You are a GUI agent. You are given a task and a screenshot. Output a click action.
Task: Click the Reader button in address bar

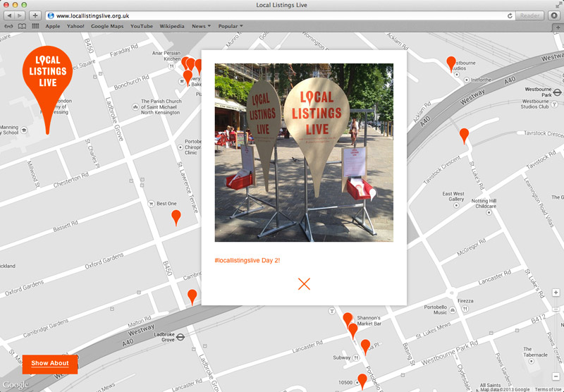(530, 16)
